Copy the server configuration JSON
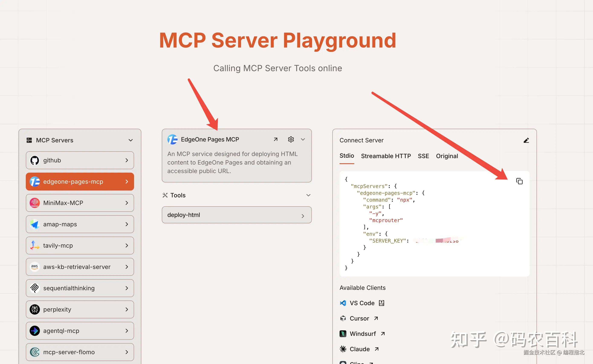593x364 pixels. coord(519,181)
